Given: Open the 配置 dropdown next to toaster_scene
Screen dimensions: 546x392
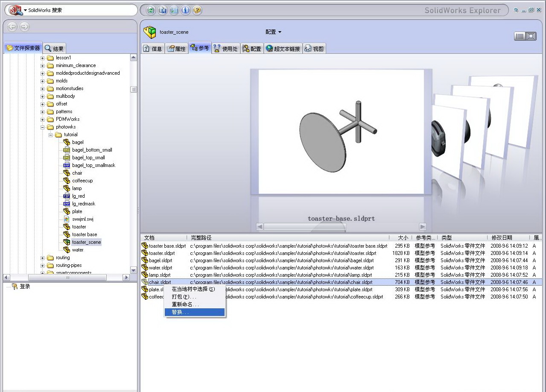Looking at the screenshot, I should point(274,32).
